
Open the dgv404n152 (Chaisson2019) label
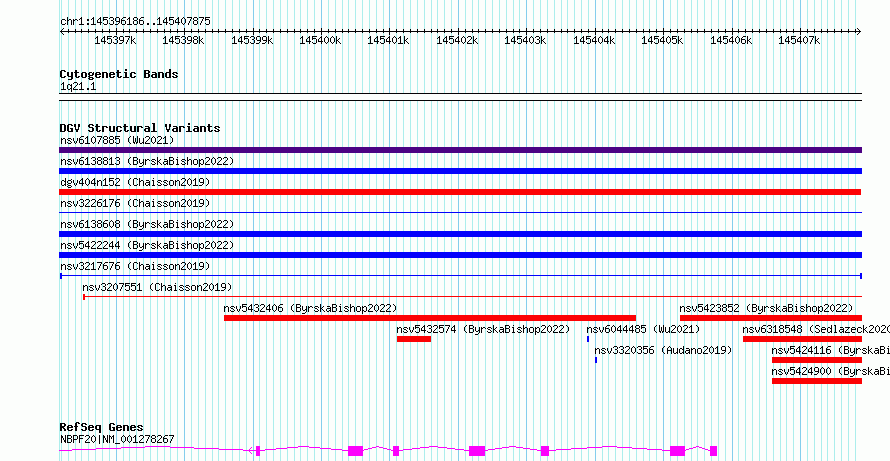(135, 182)
